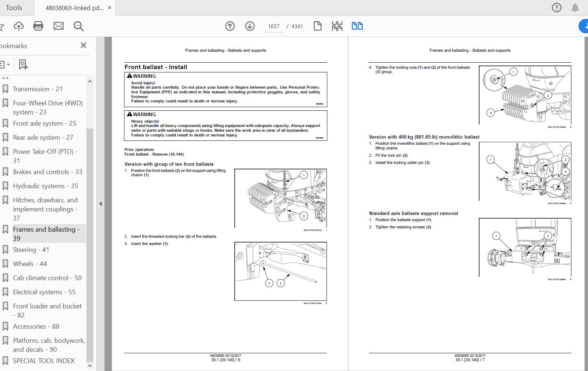Collapse the left pane with arrow handle
This screenshot has height=371, width=588.
point(101,204)
